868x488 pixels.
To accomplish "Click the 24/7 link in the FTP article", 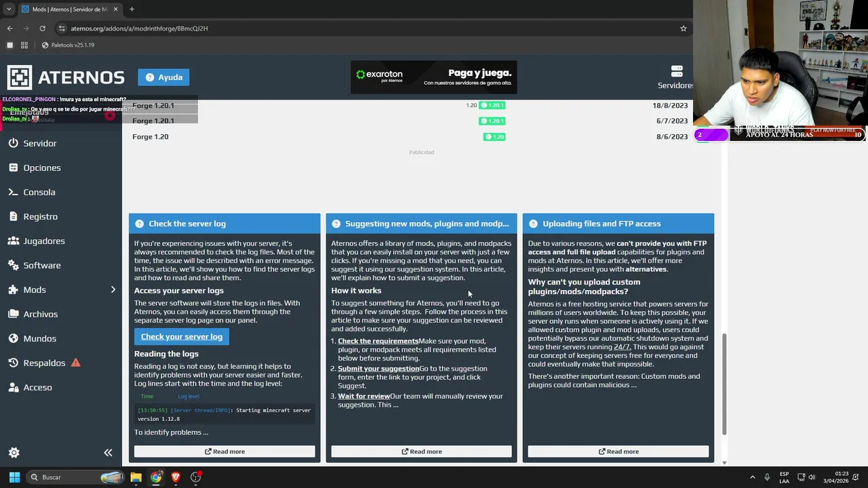I will 622,346.
